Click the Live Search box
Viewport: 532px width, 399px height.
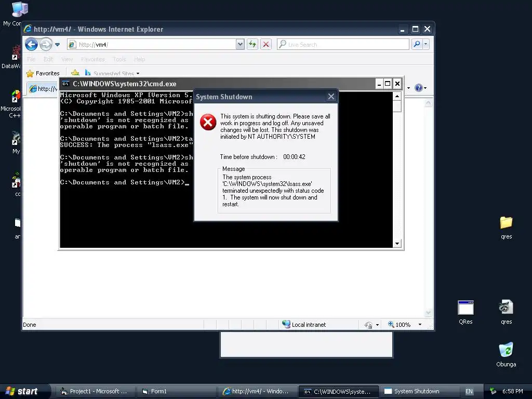tap(343, 45)
